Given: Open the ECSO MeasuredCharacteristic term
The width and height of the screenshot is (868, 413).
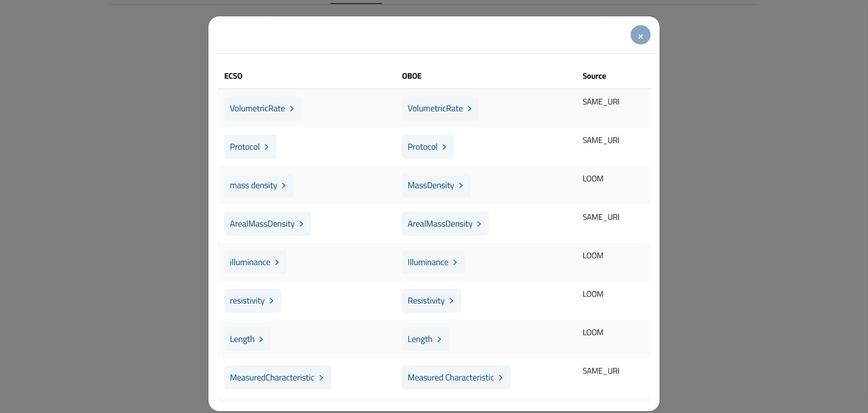Looking at the screenshot, I should point(272,377).
